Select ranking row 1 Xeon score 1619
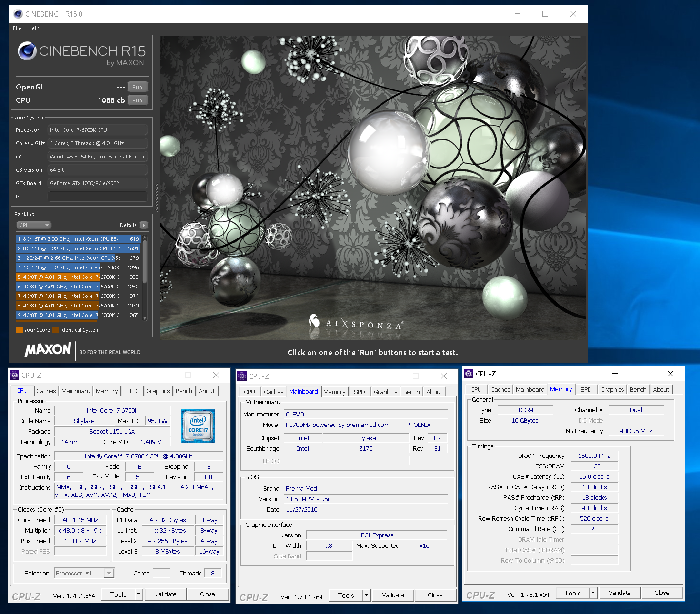The image size is (700, 614). pyautogui.click(x=78, y=239)
